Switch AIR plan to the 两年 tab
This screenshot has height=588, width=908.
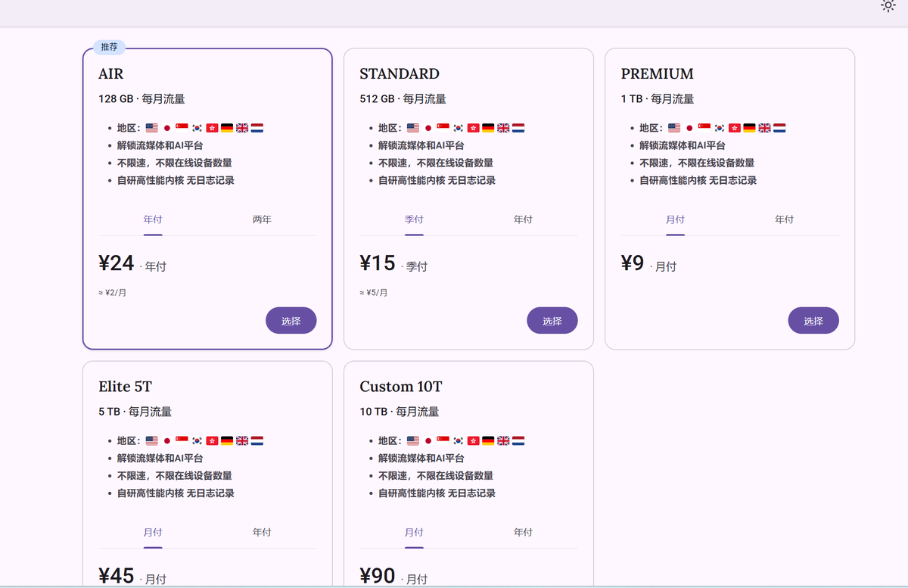[x=262, y=219]
